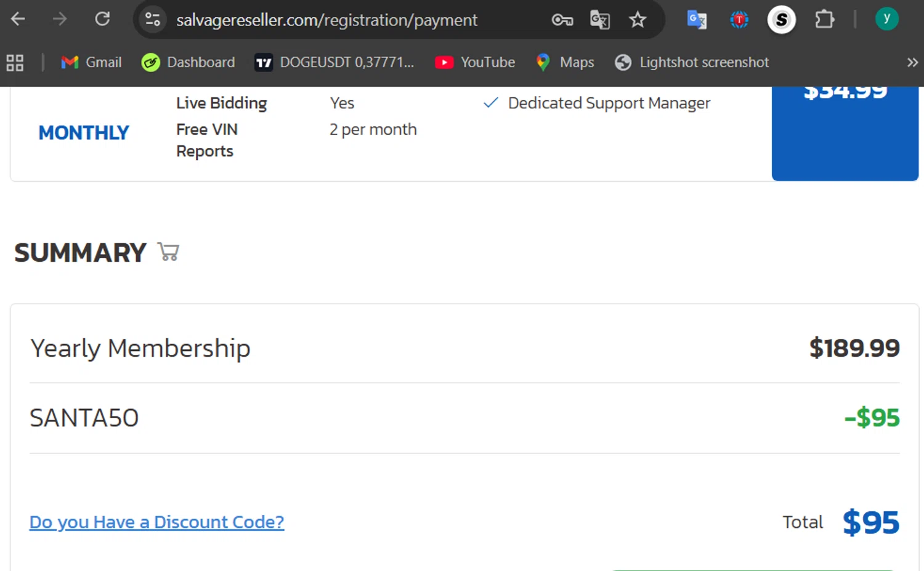The width and height of the screenshot is (924, 571).
Task: Click the translate page icon in address bar
Action: click(x=600, y=20)
